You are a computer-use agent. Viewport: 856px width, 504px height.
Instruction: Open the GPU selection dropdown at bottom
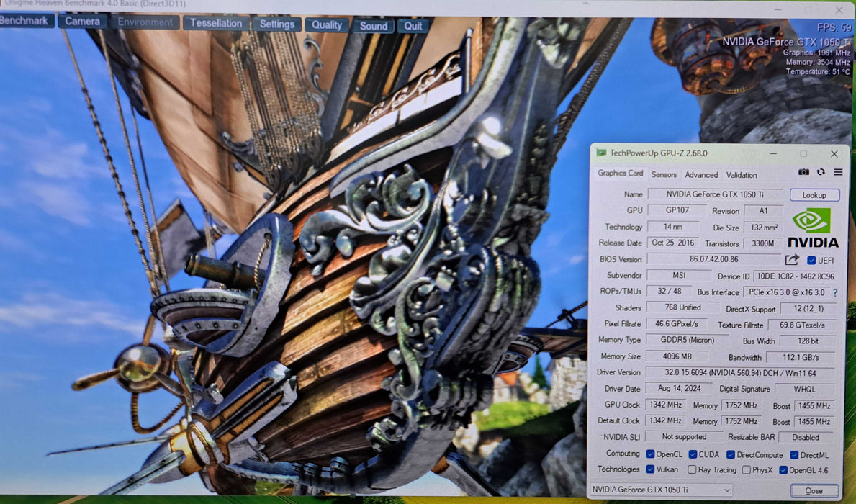661,490
